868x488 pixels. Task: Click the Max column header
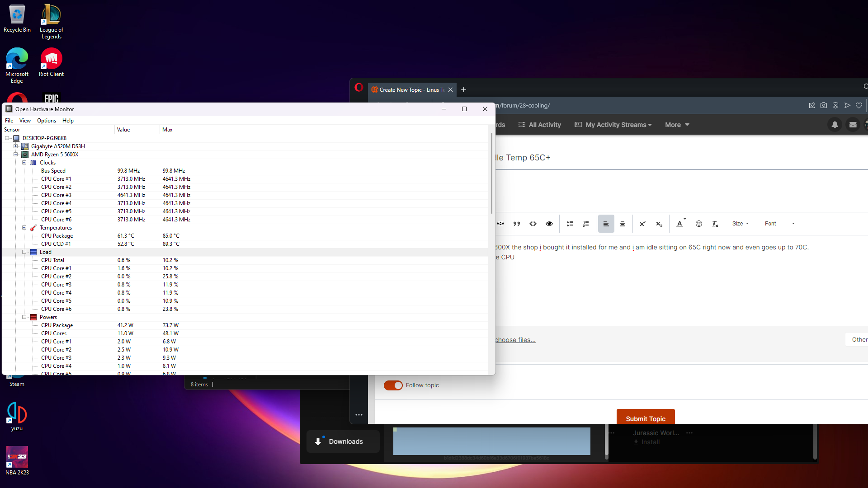tap(182, 130)
